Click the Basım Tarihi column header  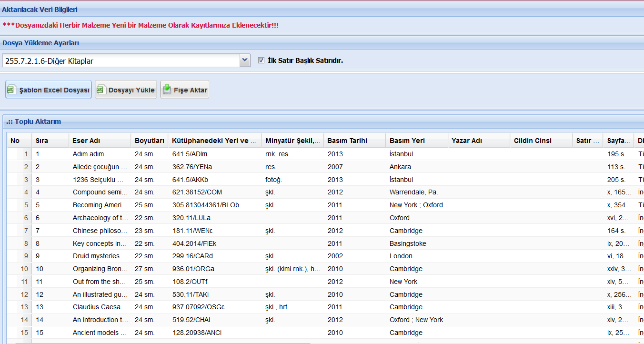pos(355,141)
